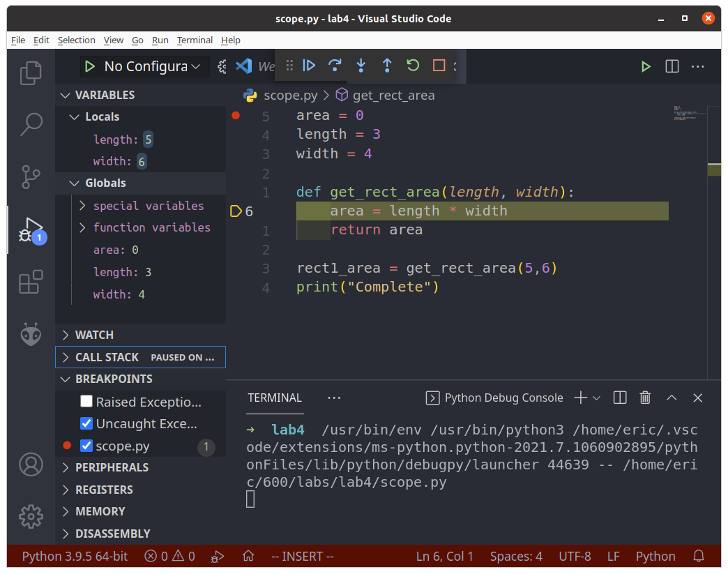This screenshot has height=574, width=728.
Task: Click the Step Over debug icon
Action: pyautogui.click(x=335, y=66)
